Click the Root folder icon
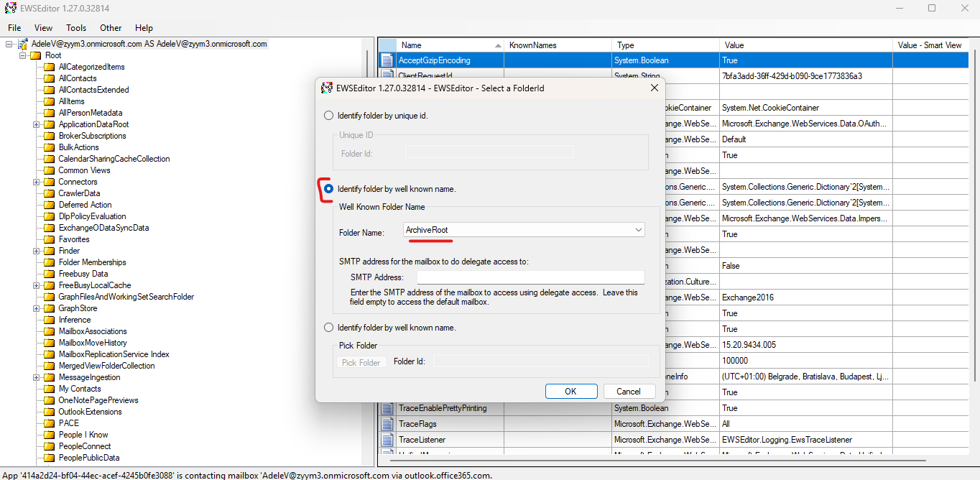This screenshot has height=480, width=980. click(36, 55)
